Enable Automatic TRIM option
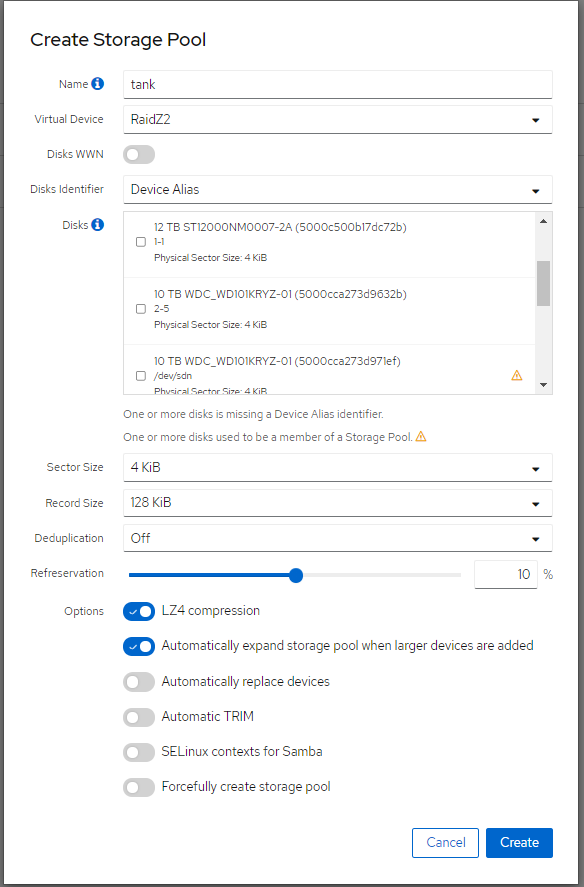This screenshot has width=584, height=887. (139, 717)
